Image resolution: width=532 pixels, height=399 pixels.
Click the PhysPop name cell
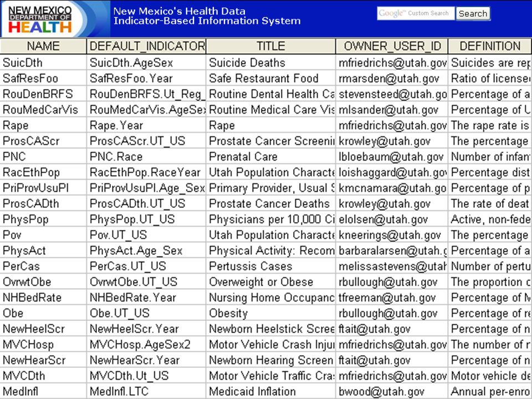coord(43,219)
